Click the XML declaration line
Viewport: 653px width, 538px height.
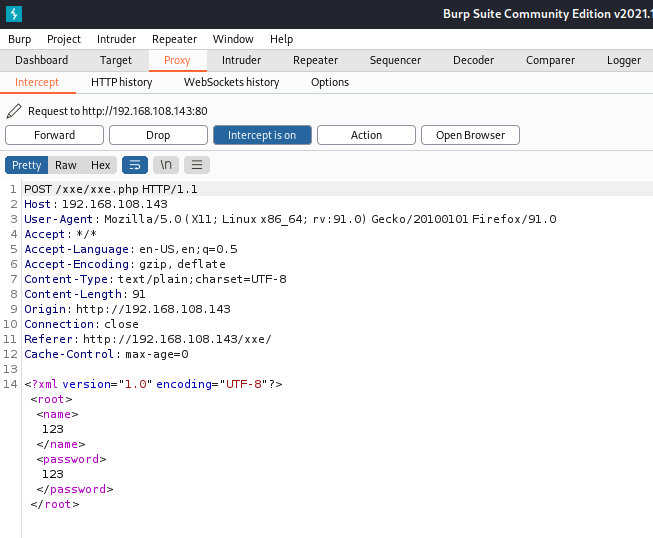pos(153,384)
